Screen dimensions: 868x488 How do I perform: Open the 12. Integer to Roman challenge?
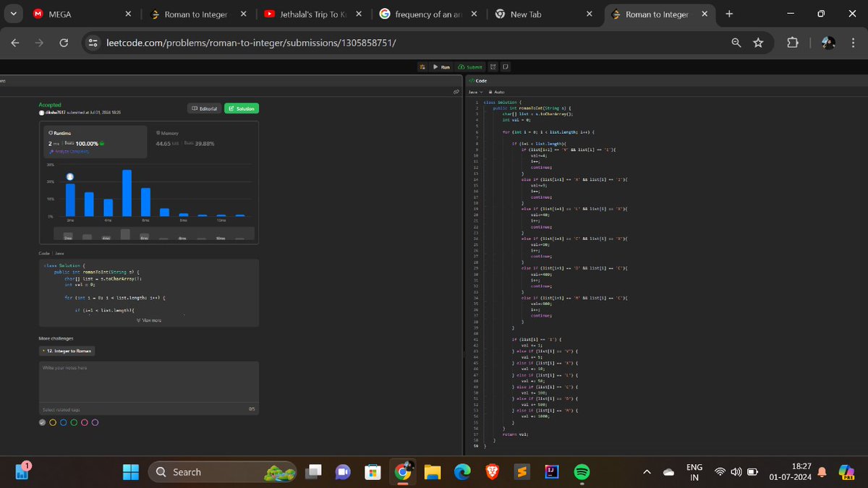[67, 351]
